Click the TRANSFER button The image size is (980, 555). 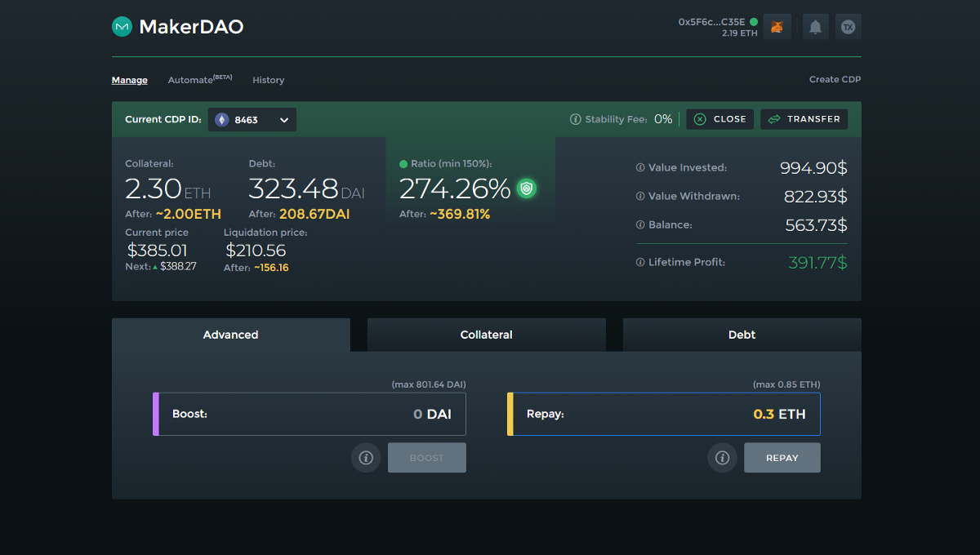coord(804,119)
